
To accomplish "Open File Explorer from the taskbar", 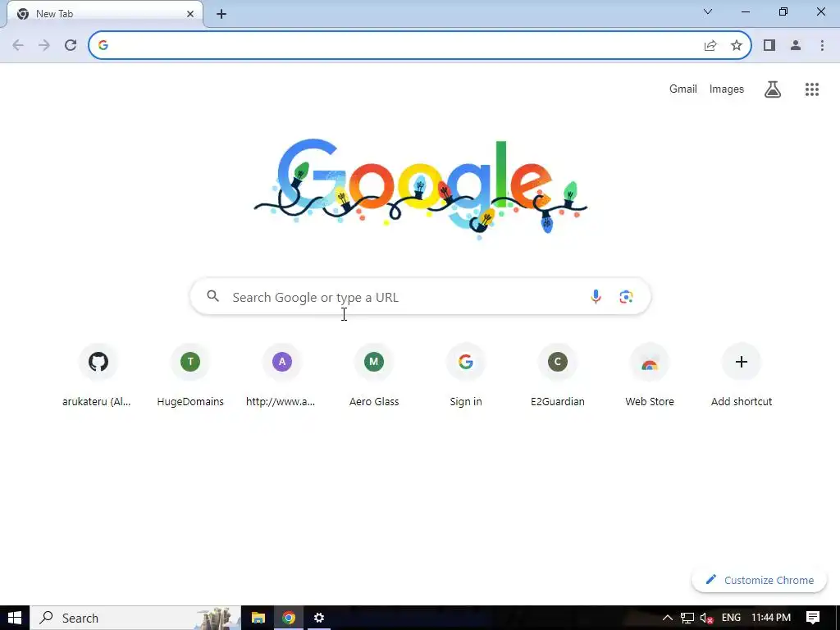I will [258, 618].
